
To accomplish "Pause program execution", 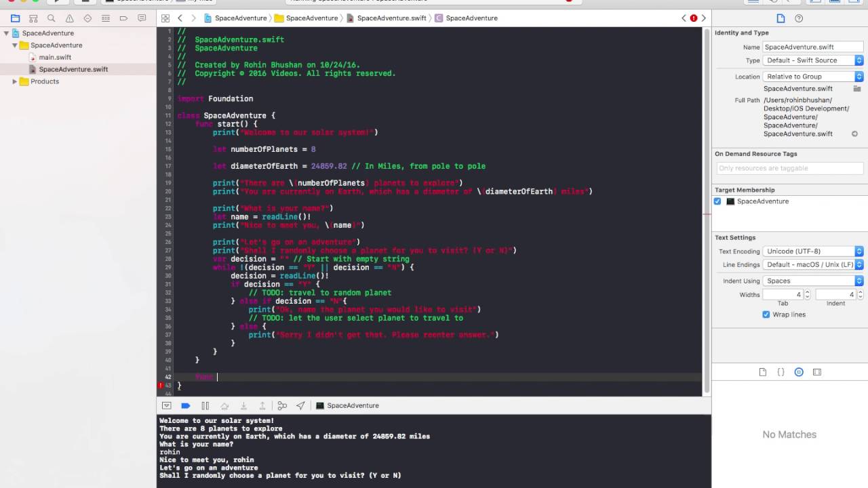I will [x=205, y=405].
